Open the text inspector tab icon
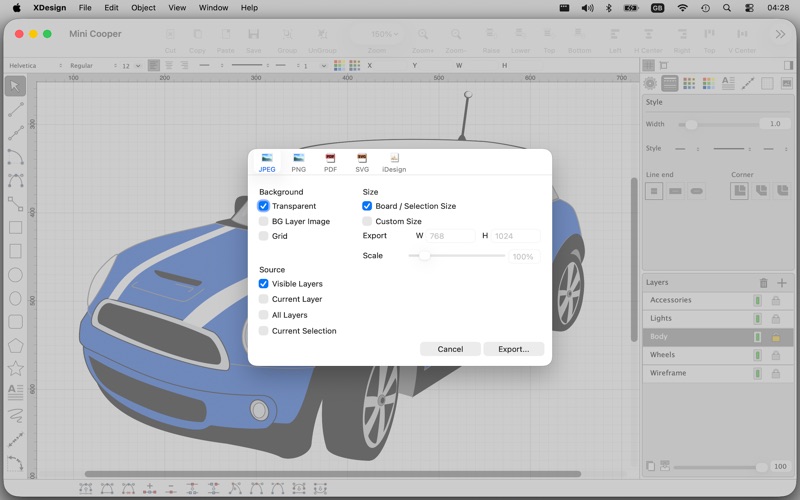 click(728, 83)
